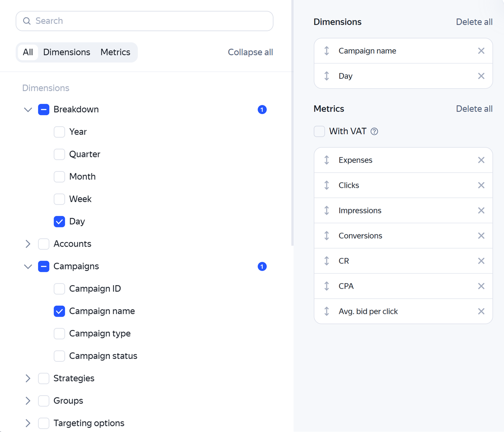The image size is (504, 432).
Task: Switch to the Dimensions tab
Action: pos(67,52)
